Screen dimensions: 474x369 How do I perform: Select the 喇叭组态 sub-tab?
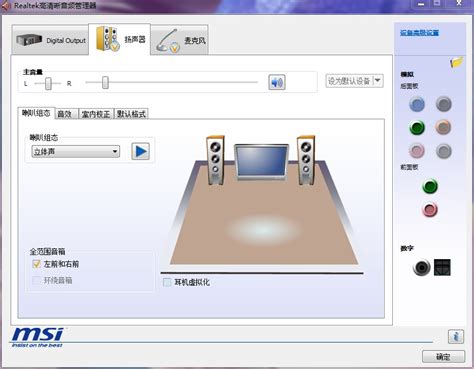tap(36, 113)
